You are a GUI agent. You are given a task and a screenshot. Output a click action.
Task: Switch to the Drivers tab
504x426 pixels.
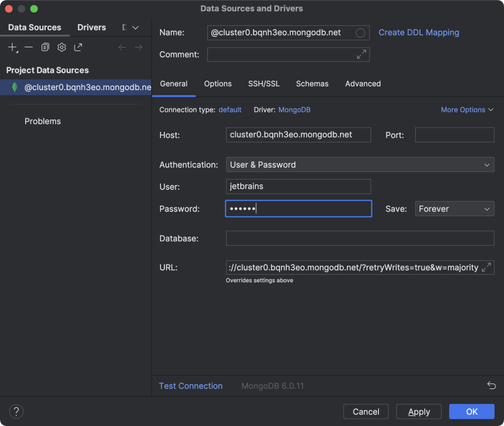coord(91,28)
